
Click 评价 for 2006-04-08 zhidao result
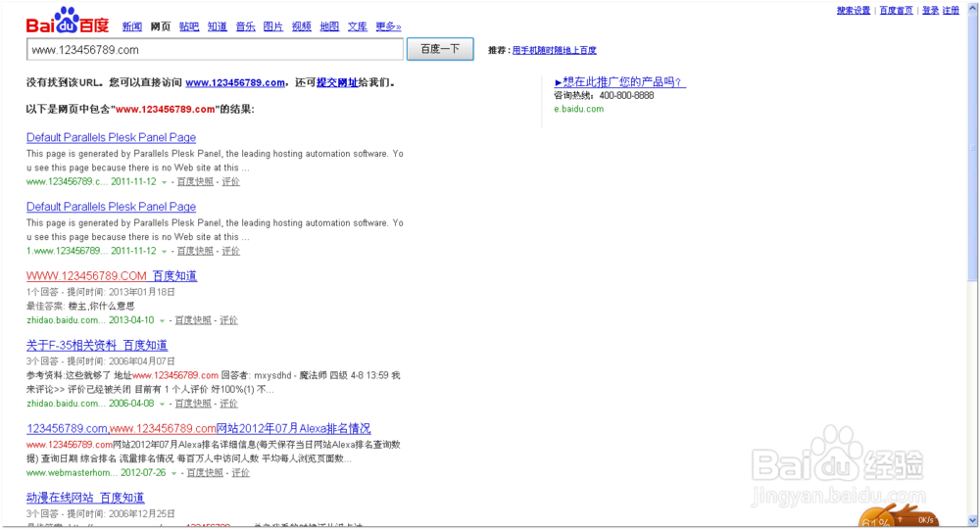click(228, 404)
